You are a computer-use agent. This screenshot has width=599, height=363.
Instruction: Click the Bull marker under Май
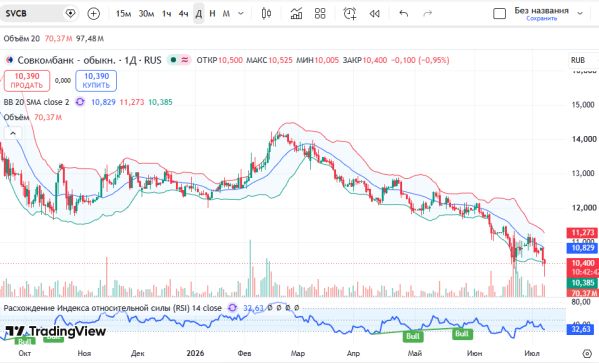coord(413,336)
